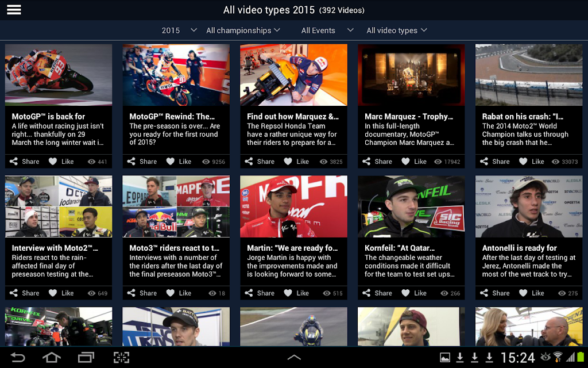
Task: Open 'Rabat on his crash' title
Action: tap(523, 116)
